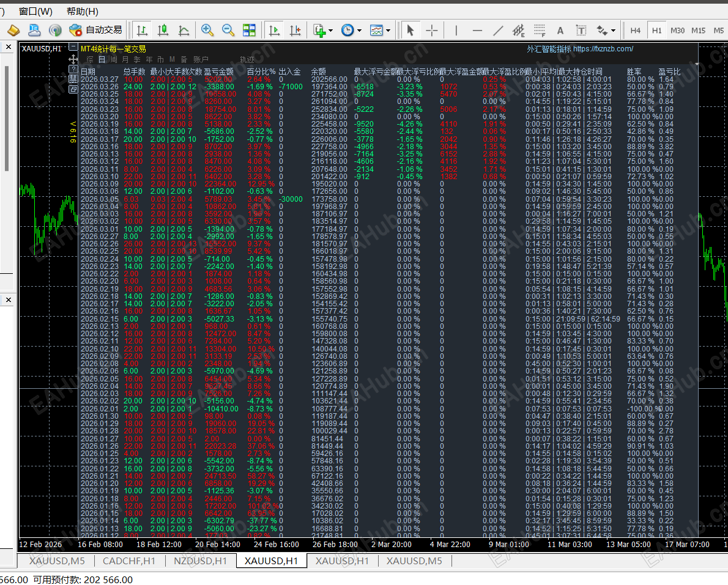Switch timeframe to M30
This screenshot has width=728, height=585.
[x=677, y=30]
